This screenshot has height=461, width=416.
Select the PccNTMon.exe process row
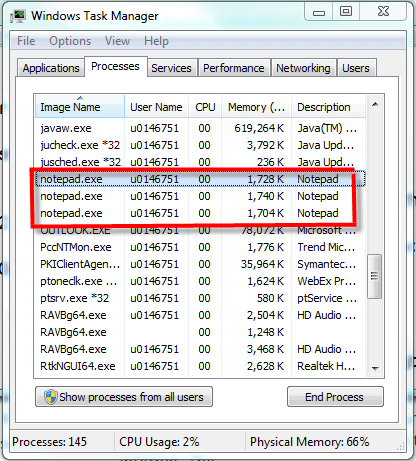(200, 247)
